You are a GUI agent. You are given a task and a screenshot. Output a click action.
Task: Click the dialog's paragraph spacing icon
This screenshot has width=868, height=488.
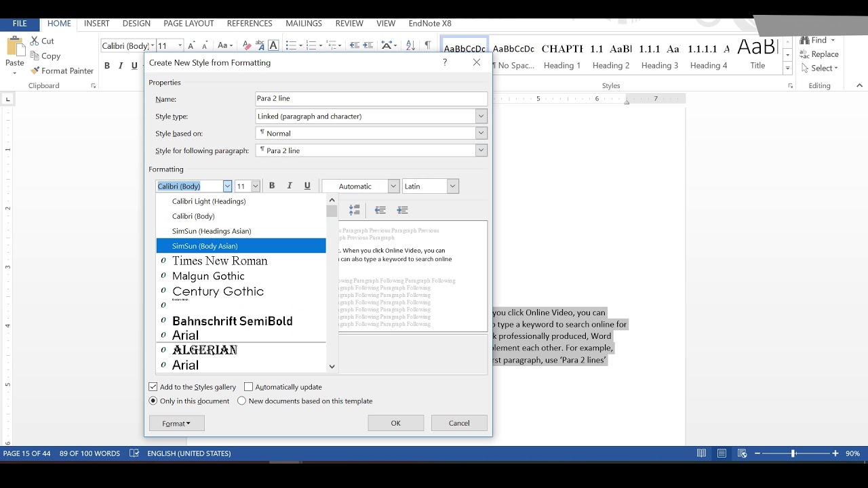[x=354, y=210]
